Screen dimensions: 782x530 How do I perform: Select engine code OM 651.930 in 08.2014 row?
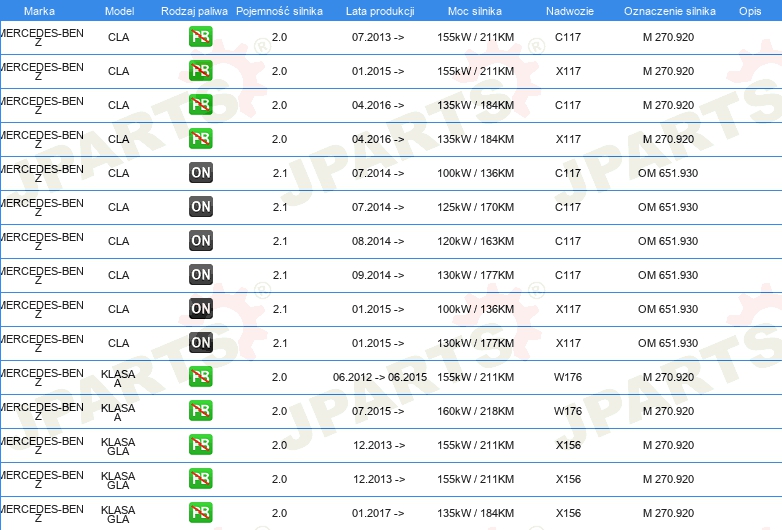click(668, 241)
